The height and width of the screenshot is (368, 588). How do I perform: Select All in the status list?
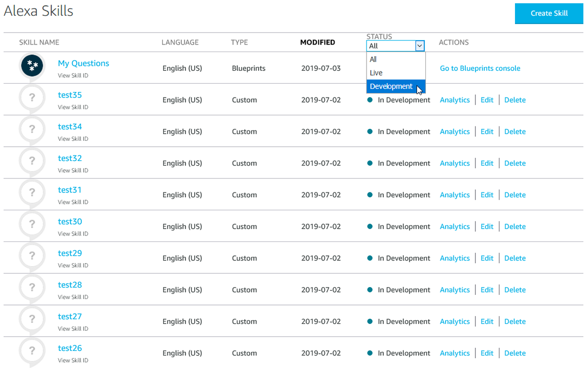[396, 59]
